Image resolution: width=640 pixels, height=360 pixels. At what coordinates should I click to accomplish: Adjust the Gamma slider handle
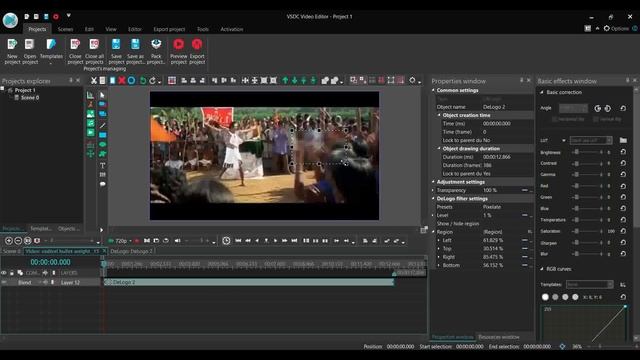click(x=576, y=174)
